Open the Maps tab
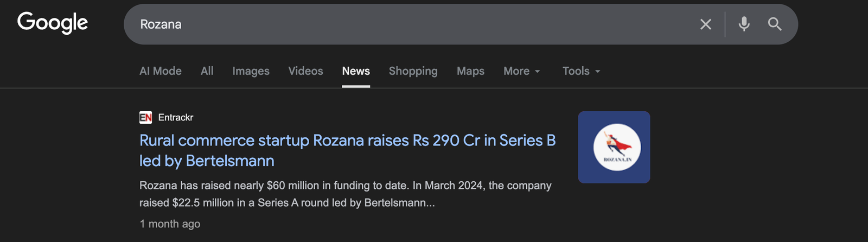The width and height of the screenshot is (868, 242). click(x=470, y=71)
